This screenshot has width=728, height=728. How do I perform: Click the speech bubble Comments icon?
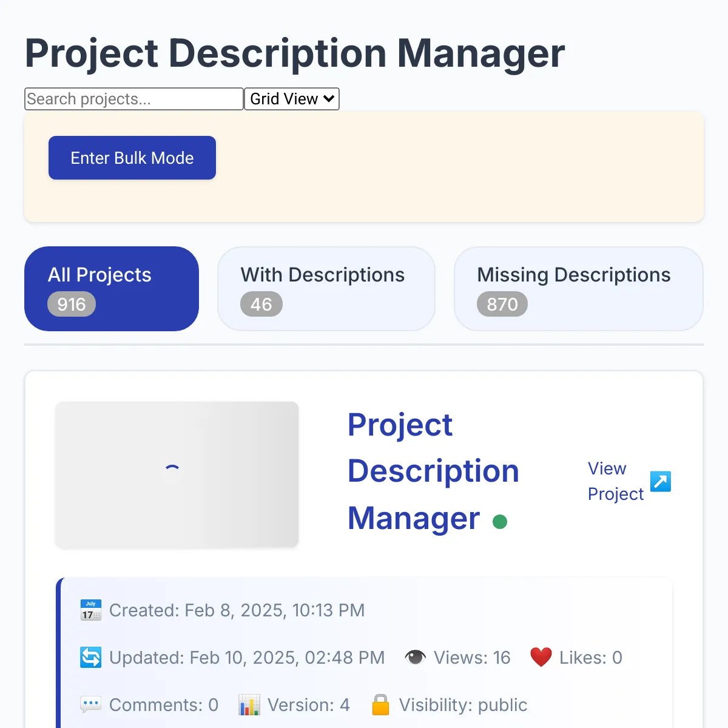tap(91, 705)
